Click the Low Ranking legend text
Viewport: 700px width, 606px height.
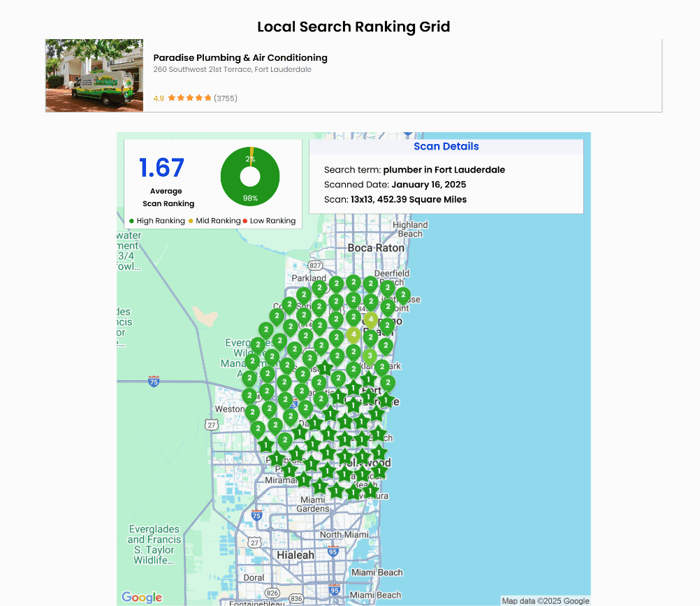click(x=272, y=221)
